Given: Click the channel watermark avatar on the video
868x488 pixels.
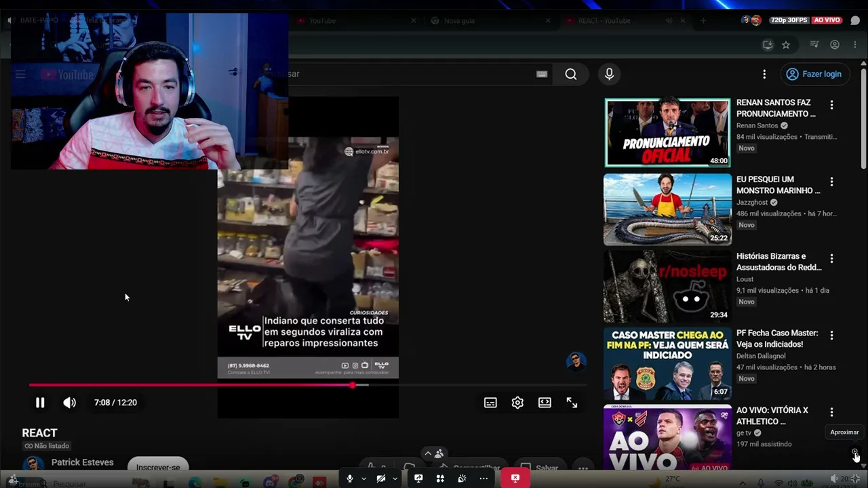Looking at the screenshot, I should click(x=576, y=361).
